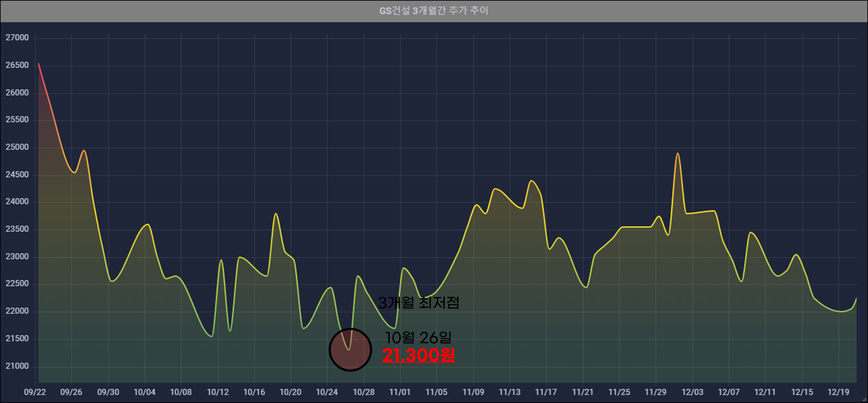Click the 12/07 date label
Image resolution: width=868 pixels, height=403 pixels.
pyautogui.click(x=729, y=392)
